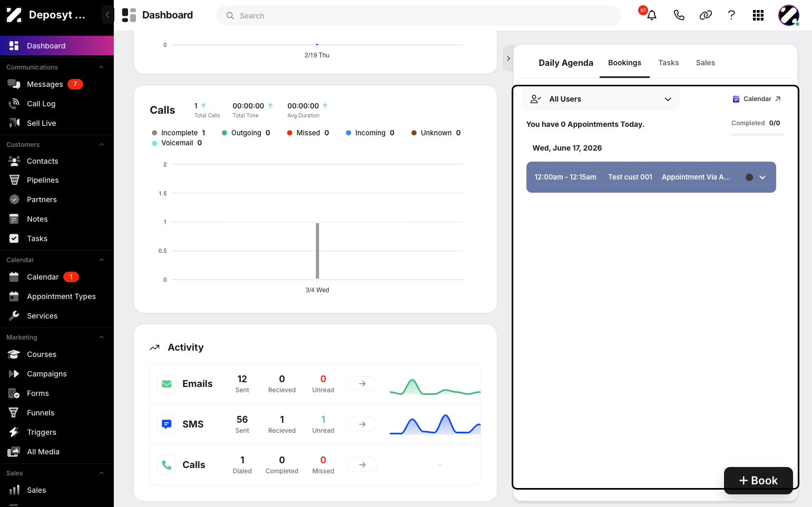The width and height of the screenshot is (812, 507).
Task: Click the Partners badge icon
Action: [x=14, y=200]
